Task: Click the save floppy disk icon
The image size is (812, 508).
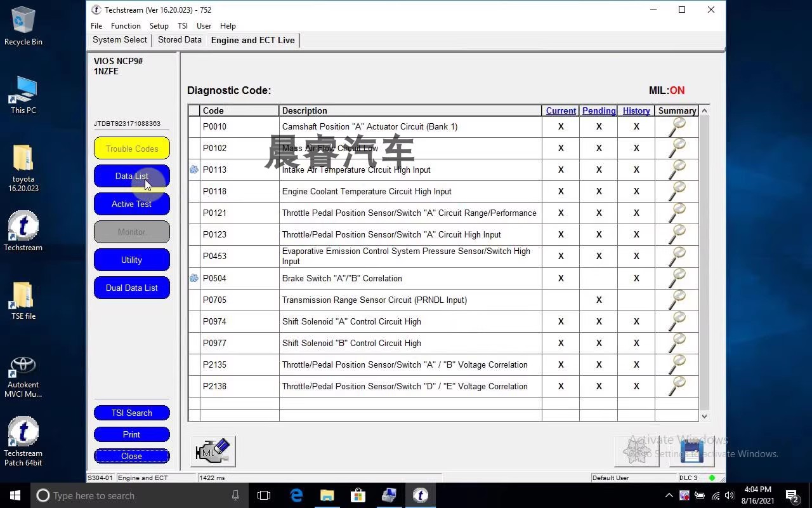Action: (691, 451)
